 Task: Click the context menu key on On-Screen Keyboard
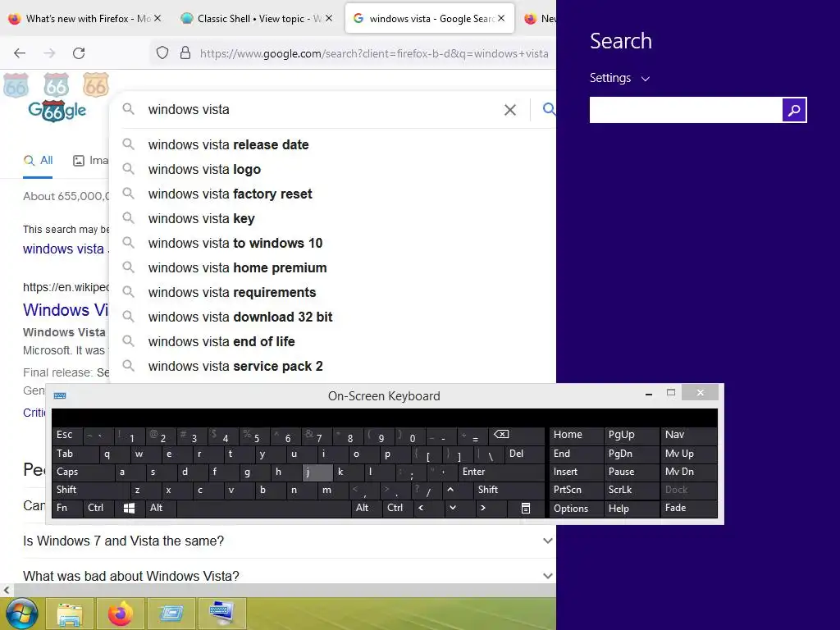tap(526, 509)
